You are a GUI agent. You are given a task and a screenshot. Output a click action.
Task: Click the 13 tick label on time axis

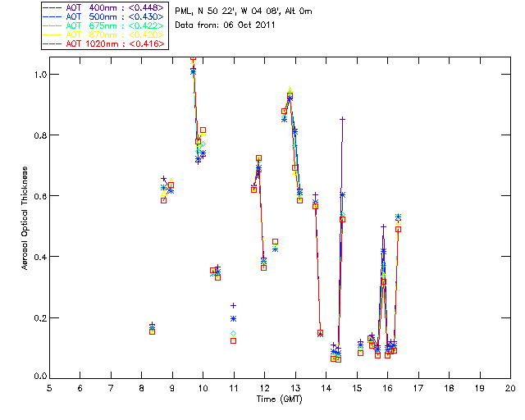click(x=295, y=389)
